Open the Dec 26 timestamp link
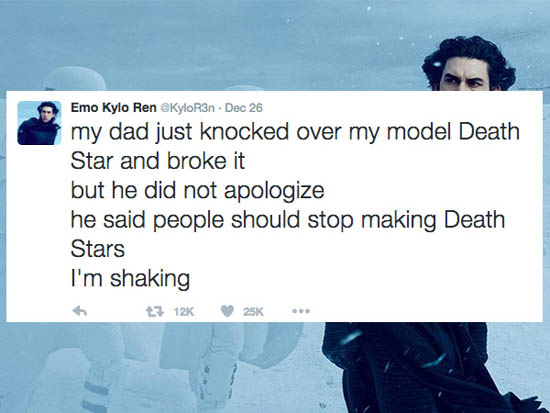 [x=243, y=108]
